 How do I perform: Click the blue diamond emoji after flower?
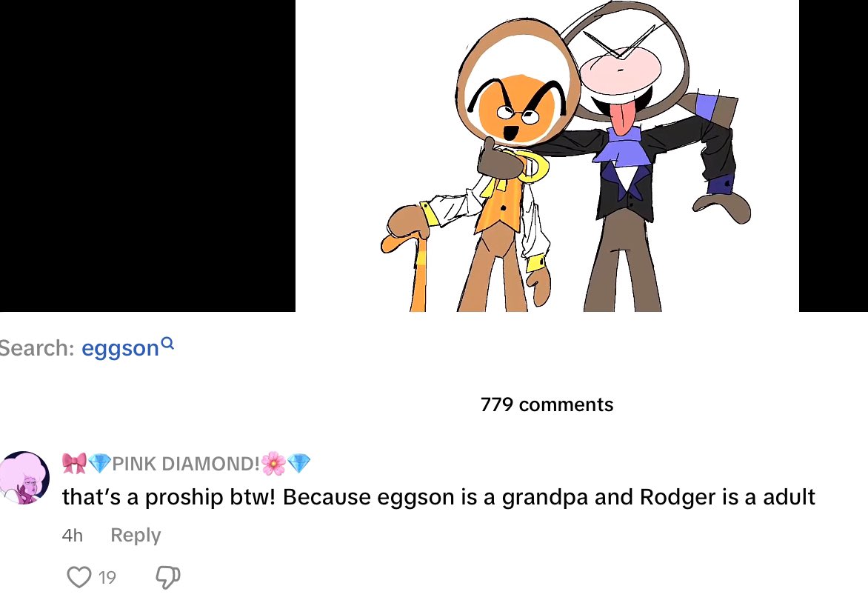click(299, 464)
